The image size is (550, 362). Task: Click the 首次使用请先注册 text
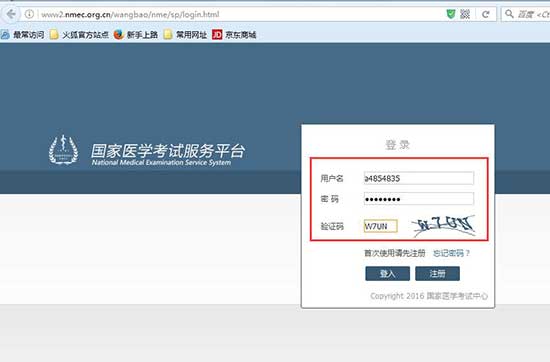tap(395, 253)
